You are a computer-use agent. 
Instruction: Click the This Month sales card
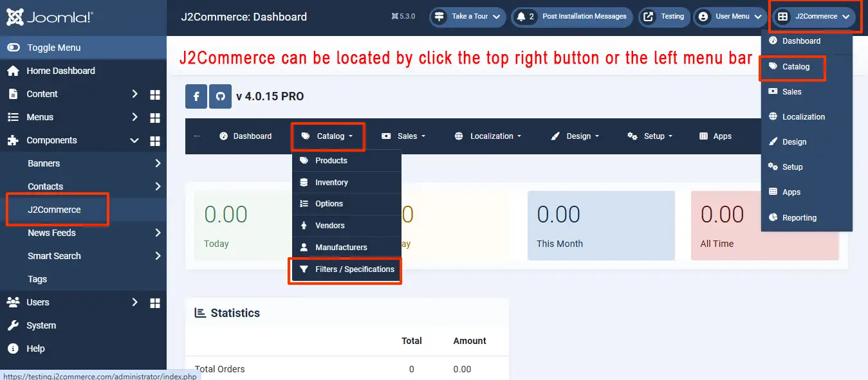pos(601,226)
